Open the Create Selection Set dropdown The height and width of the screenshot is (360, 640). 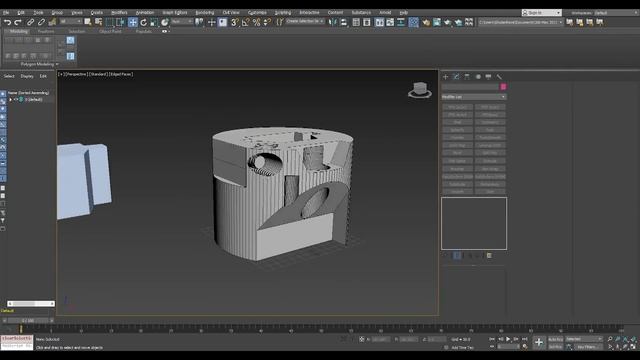coord(305,21)
